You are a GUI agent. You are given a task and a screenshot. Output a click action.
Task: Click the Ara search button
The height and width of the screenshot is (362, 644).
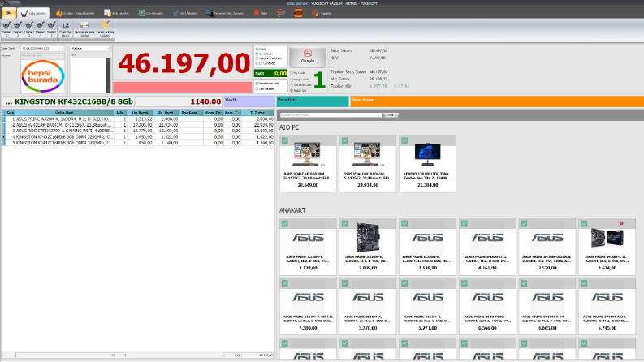391,115
